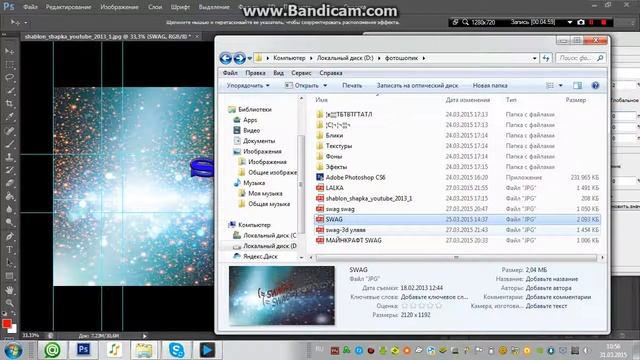The image size is (640, 360).
Task: Open Photoshop's Изображение menu
Action: click(x=119, y=7)
